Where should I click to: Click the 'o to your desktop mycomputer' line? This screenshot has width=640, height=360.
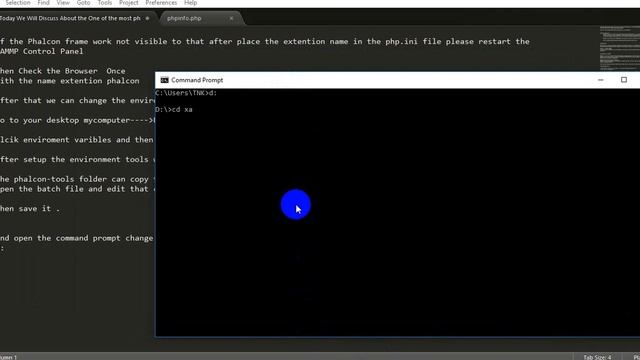[x=77, y=120]
